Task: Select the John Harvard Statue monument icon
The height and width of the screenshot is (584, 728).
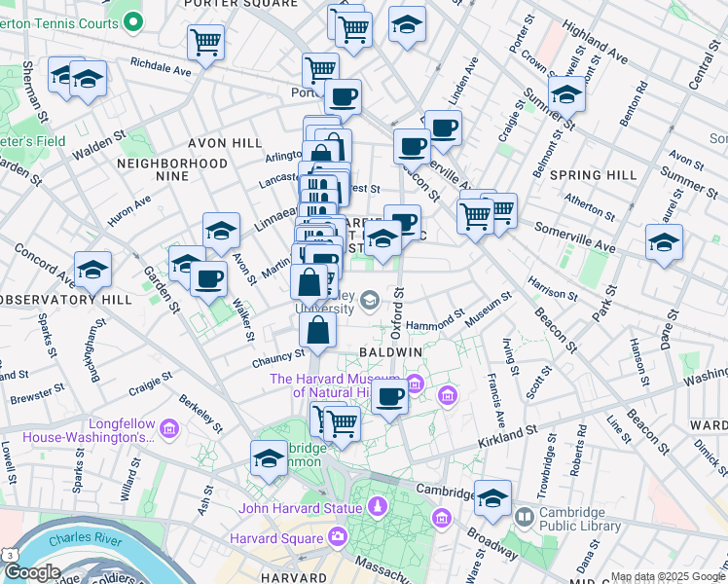Action: (377, 507)
